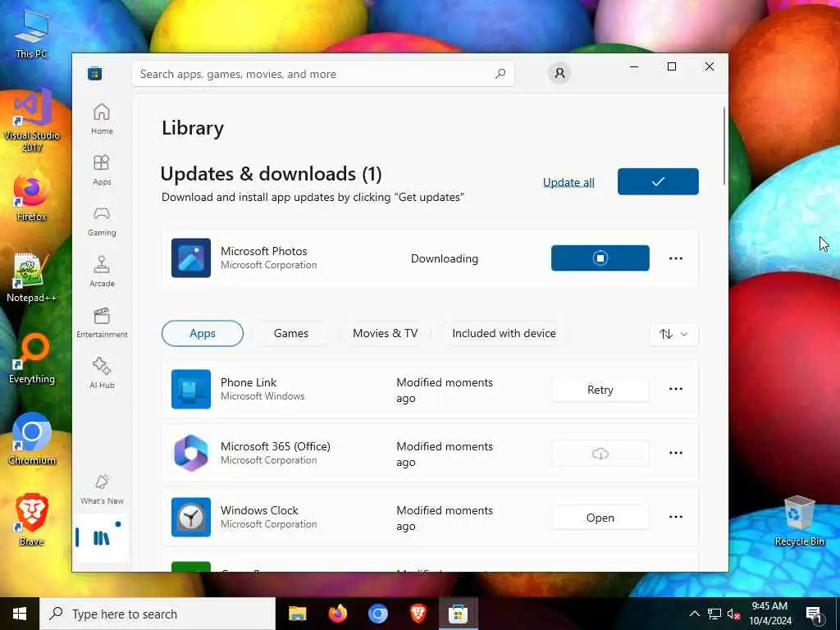Select the Visual Studio 2017 desktop shortcut
Screen dimensions: 840x630
tap(32, 120)
